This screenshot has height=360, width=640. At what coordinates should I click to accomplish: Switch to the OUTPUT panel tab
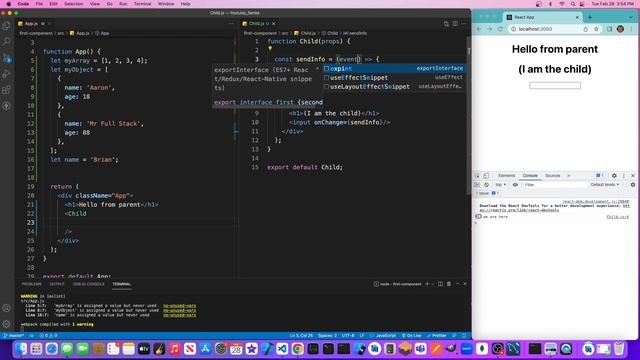57,284
